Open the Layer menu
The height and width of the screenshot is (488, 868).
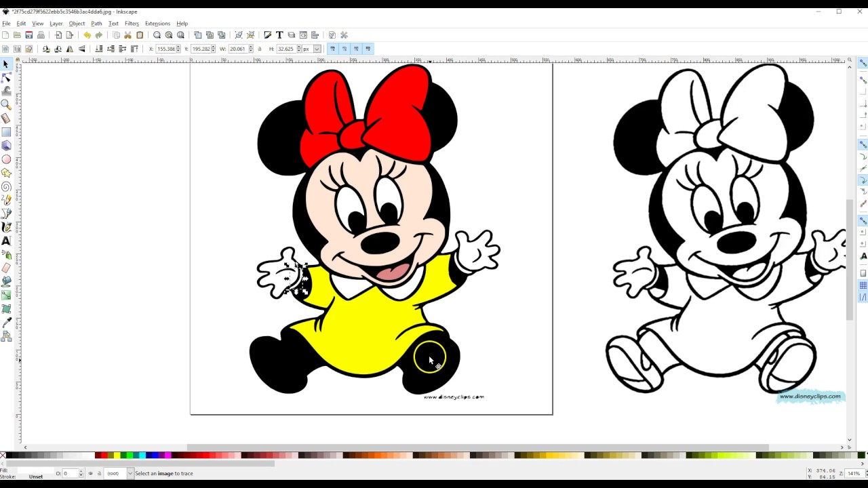point(56,24)
